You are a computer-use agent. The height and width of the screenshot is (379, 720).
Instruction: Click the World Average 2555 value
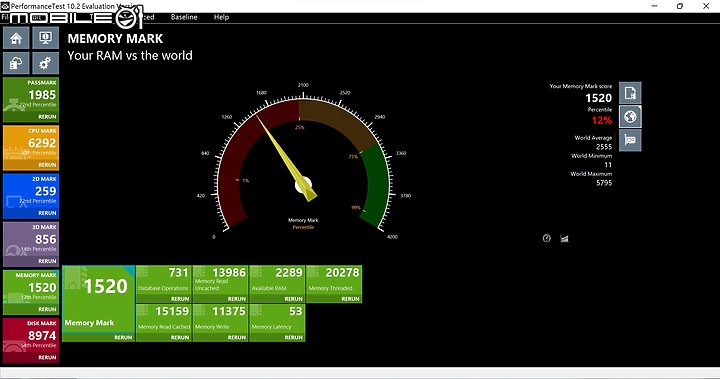coord(604,147)
